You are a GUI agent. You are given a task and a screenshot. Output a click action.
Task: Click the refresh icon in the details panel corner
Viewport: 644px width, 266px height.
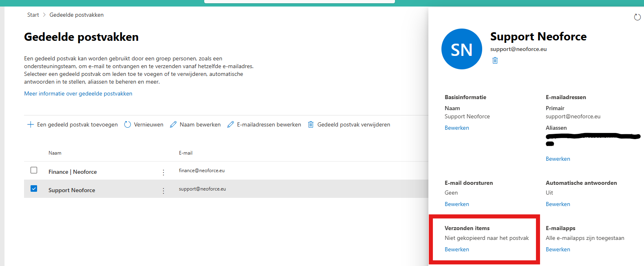point(637,17)
